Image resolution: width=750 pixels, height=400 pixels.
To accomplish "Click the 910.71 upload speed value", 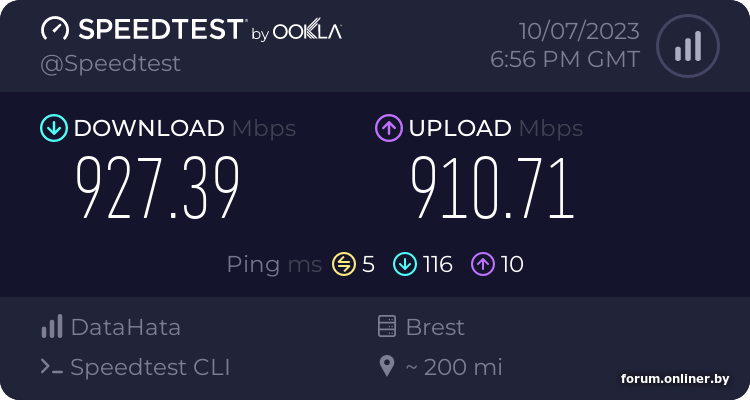I will point(492,189).
